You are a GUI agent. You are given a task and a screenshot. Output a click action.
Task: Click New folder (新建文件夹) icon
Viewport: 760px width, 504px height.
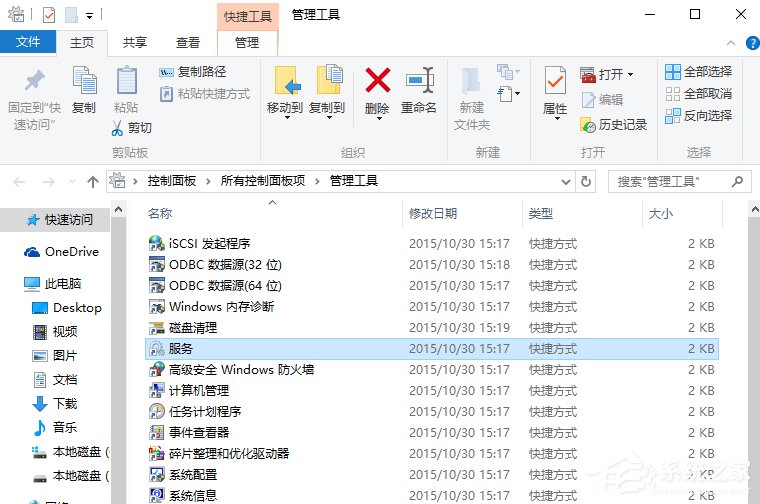click(x=472, y=81)
